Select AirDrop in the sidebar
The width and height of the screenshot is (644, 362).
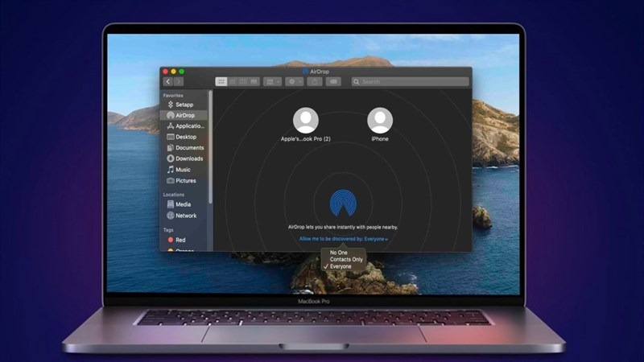point(184,115)
